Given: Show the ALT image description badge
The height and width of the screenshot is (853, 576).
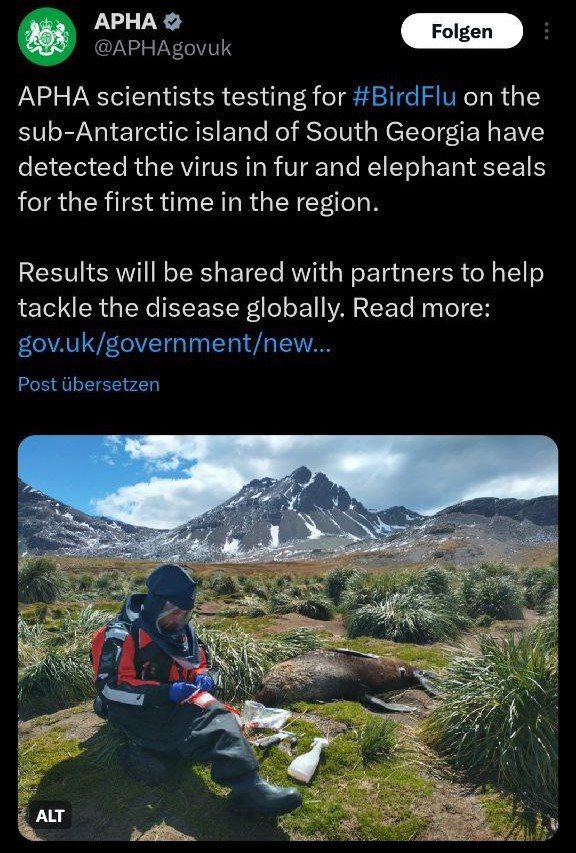Looking at the screenshot, I should pos(50,815).
